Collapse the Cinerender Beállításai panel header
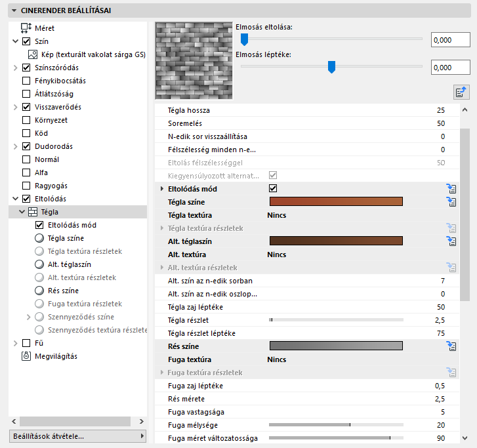The height and width of the screenshot is (448, 477). [x=14, y=11]
